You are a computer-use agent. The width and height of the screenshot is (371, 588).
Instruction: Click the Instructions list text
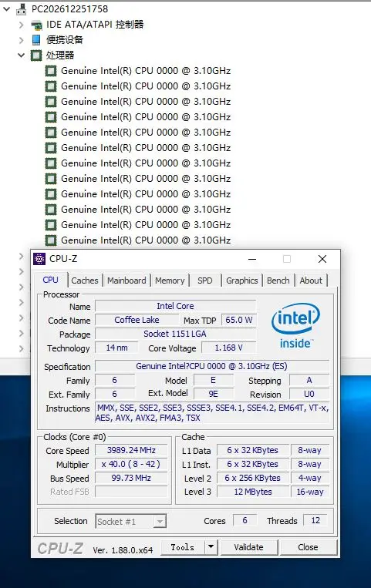[x=213, y=412]
